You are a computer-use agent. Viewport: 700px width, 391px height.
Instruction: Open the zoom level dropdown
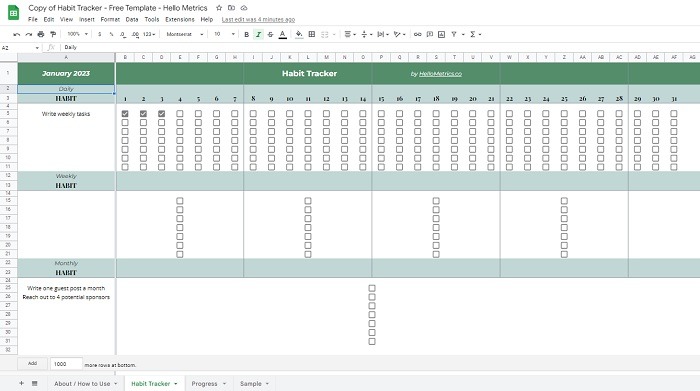pos(77,34)
